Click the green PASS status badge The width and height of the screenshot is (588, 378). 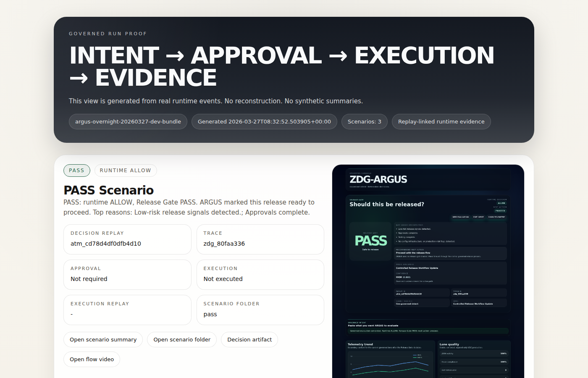click(x=76, y=171)
